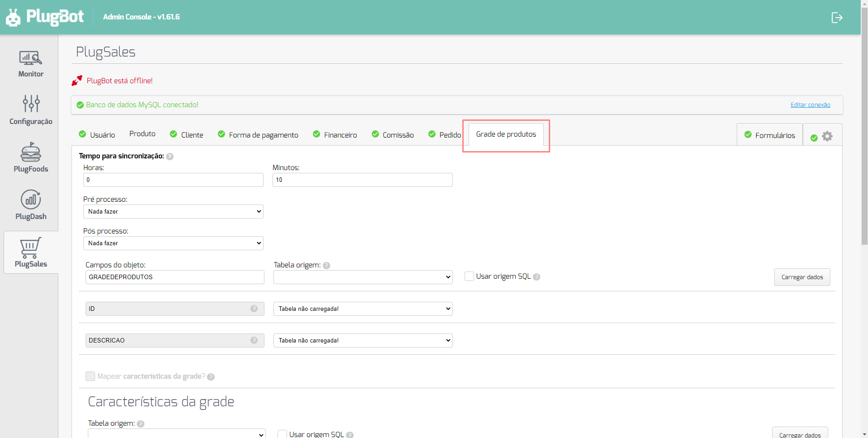Open ID field mapping dropdown

pyautogui.click(x=363, y=309)
